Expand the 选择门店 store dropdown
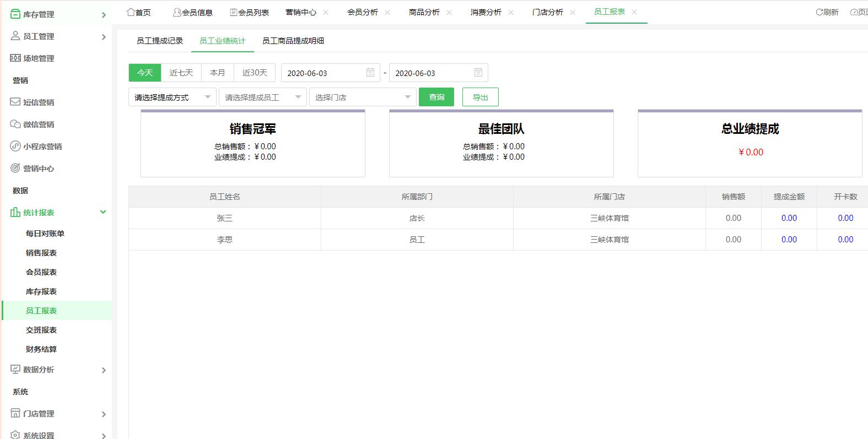The width and height of the screenshot is (868, 439). 363,97
